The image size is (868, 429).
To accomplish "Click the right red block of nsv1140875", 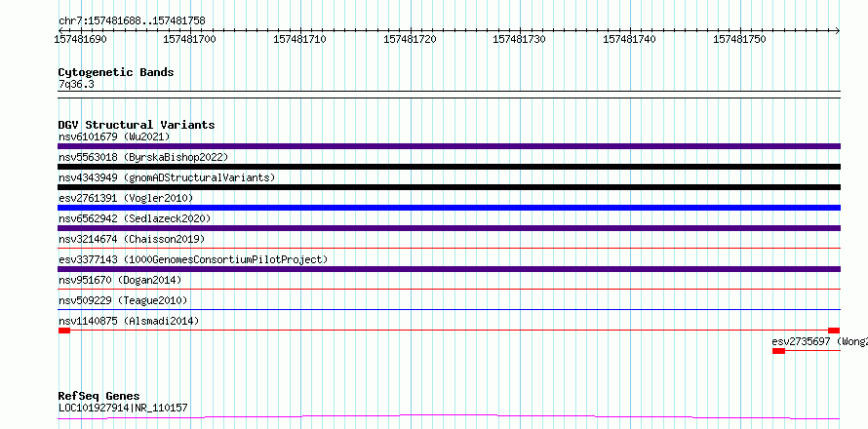I will tap(834, 331).
